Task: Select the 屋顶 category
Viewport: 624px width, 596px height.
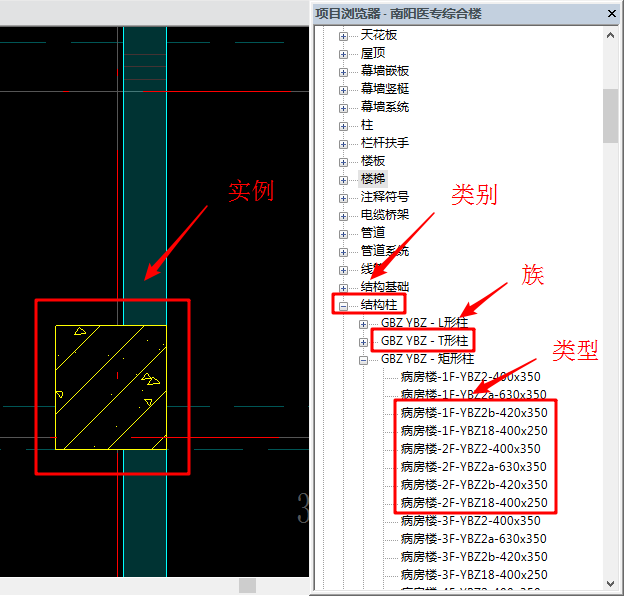Action: pyautogui.click(x=373, y=53)
